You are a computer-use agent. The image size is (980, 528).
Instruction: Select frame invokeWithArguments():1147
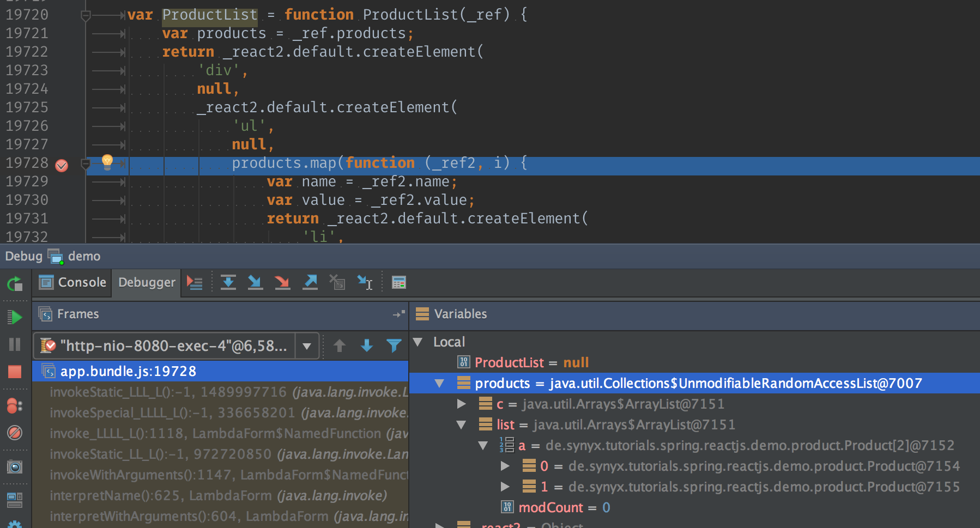click(x=220, y=475)
